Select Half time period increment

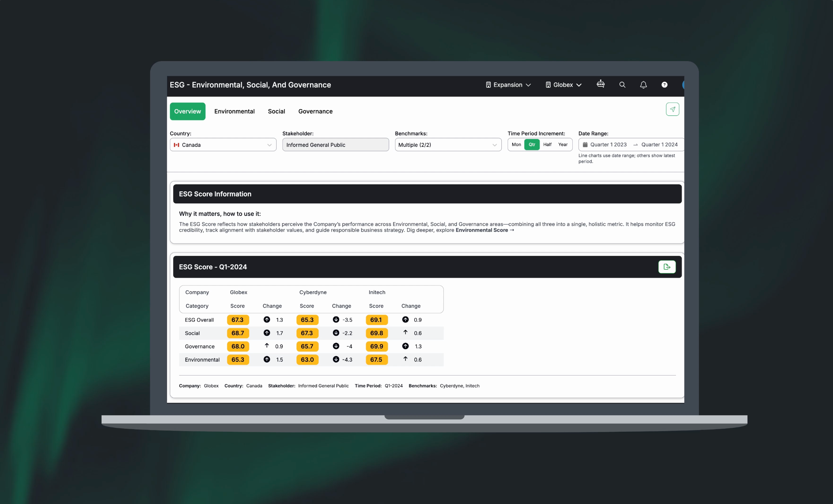click(x=547, y=145)
